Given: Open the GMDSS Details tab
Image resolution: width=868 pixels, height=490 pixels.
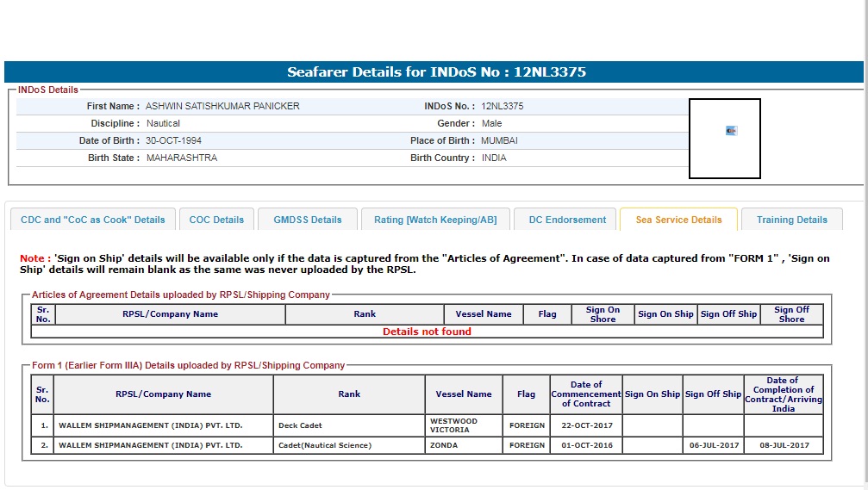Looking at the screenshot, I should [308, 220].
